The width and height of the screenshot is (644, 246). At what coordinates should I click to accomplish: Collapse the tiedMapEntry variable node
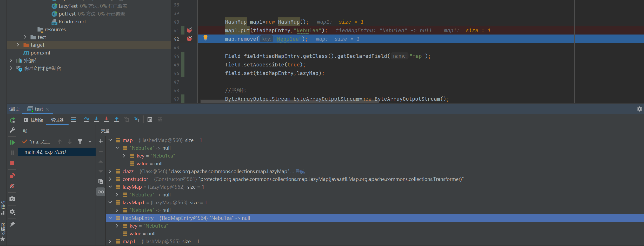coord(110,218)
